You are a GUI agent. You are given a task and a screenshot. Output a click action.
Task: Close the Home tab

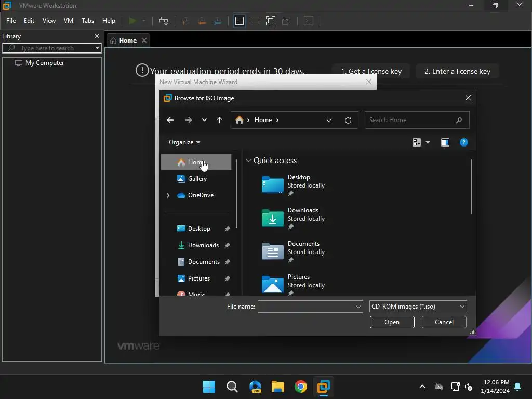pos(144,41)
